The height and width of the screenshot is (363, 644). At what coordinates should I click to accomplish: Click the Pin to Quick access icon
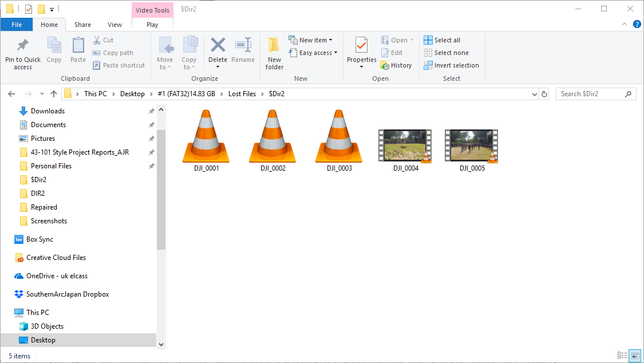(23, 46)
